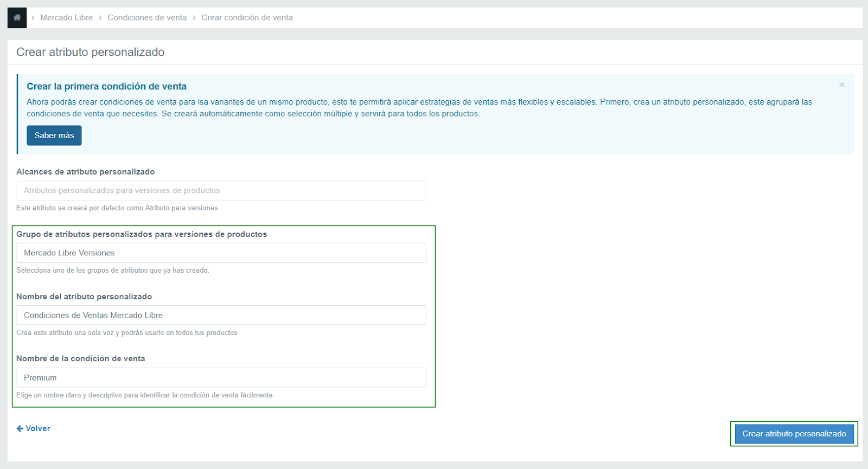Image resolution: width=868 pixels, height=469 pixels.
Task: Click the Nombre del atributo personalizado label
Action: coord(84,297)
